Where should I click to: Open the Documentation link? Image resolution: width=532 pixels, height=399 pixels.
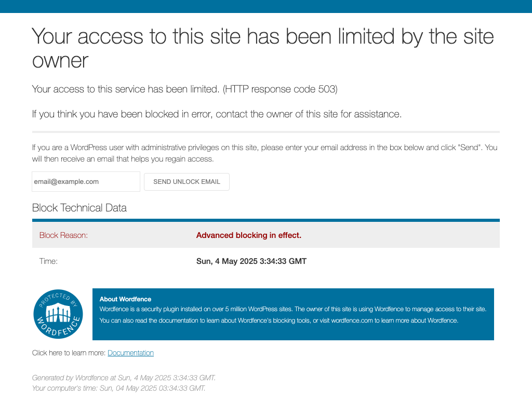[x=130, y=353]
